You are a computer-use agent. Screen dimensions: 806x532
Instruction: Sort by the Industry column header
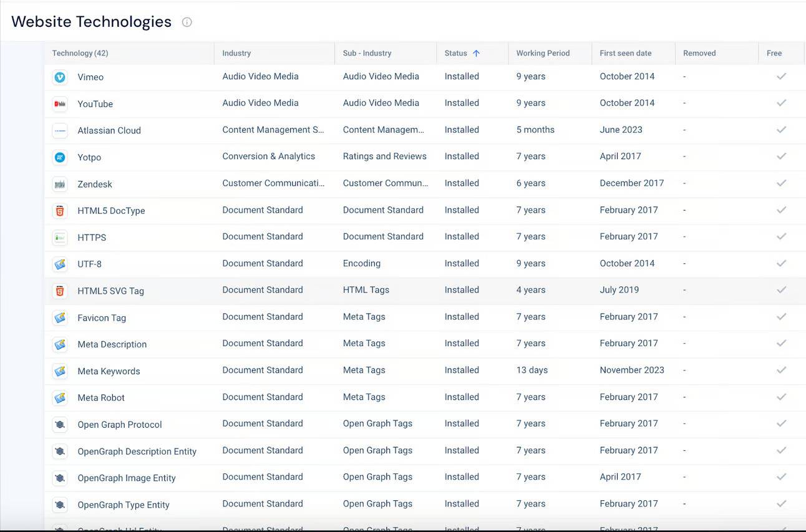click(236, 53)
